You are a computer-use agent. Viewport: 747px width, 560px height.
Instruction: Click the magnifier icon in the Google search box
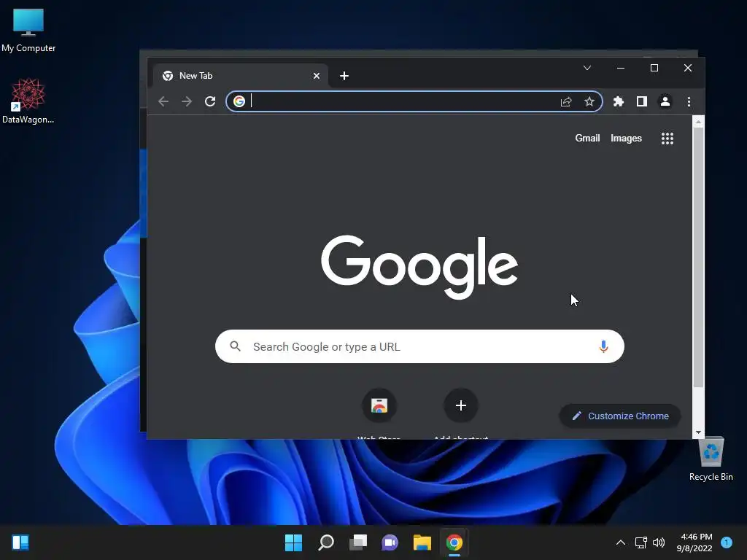coord(236,346)
